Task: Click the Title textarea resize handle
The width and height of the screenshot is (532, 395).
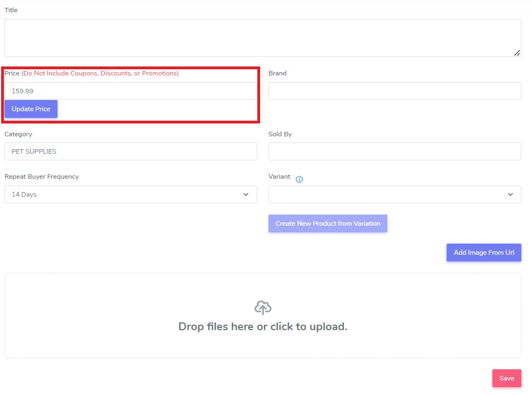Action: (517, 53)
